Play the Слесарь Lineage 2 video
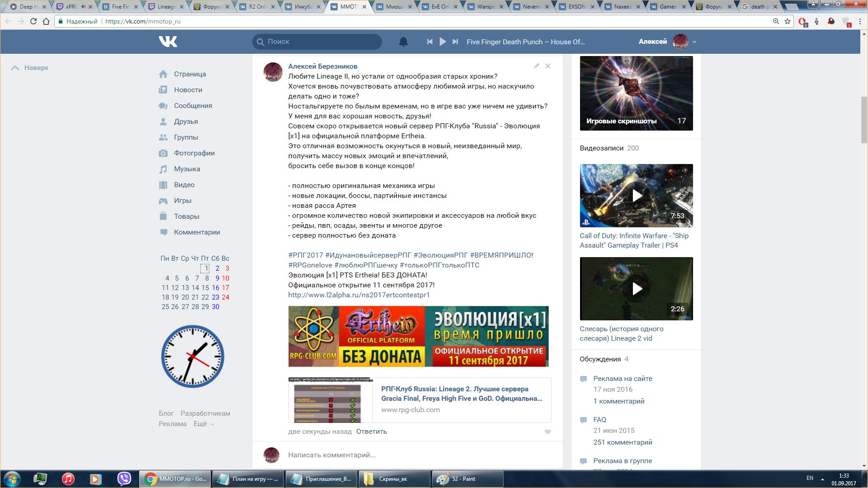 point(636,289)
